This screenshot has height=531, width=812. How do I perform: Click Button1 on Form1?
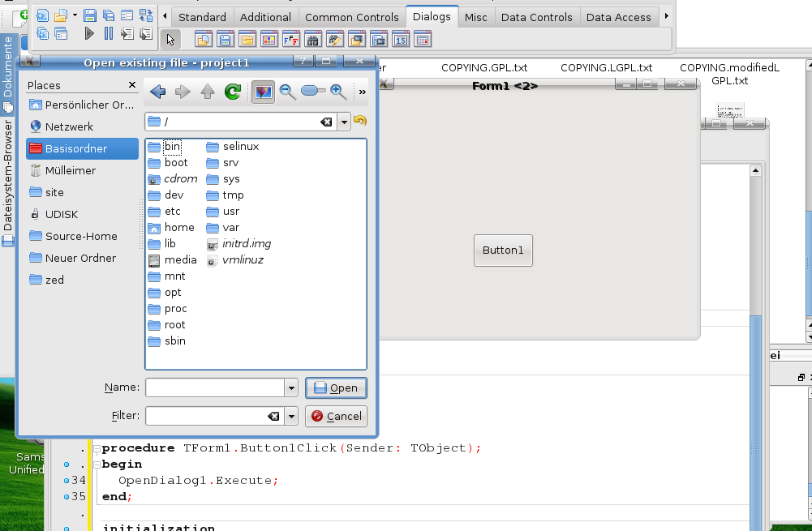tap(503, 251)
